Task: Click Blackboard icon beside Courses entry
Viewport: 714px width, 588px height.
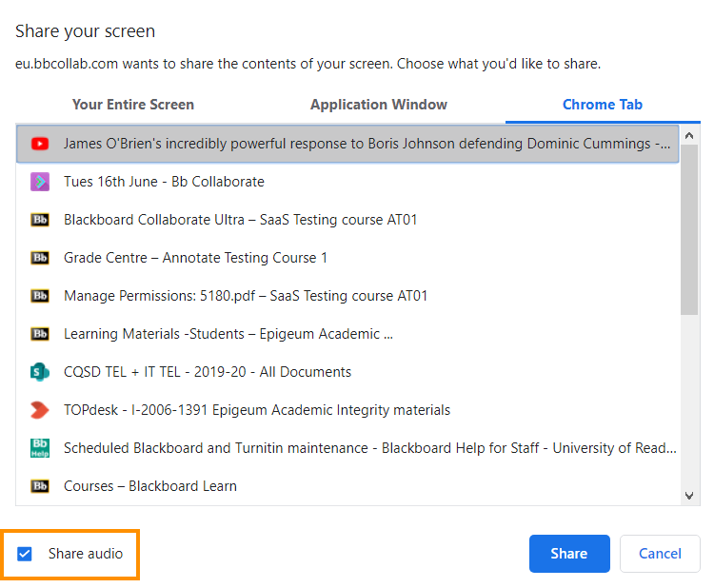Action: pos(40,486)
